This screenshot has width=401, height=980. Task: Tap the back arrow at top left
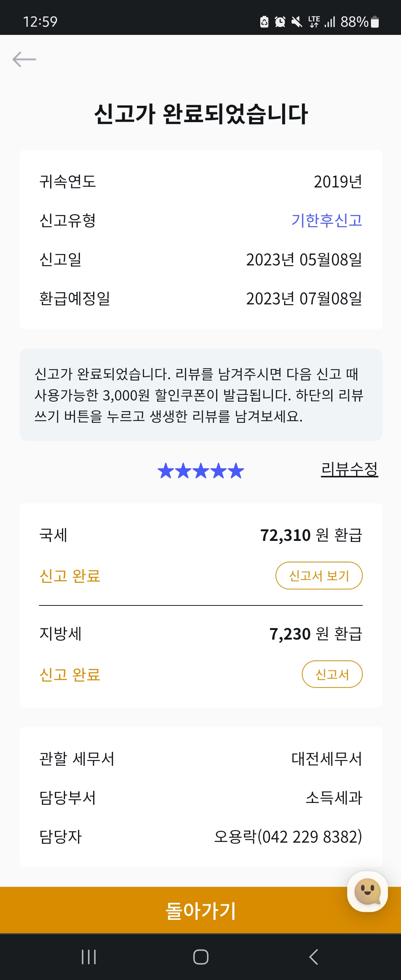point(24,60)
